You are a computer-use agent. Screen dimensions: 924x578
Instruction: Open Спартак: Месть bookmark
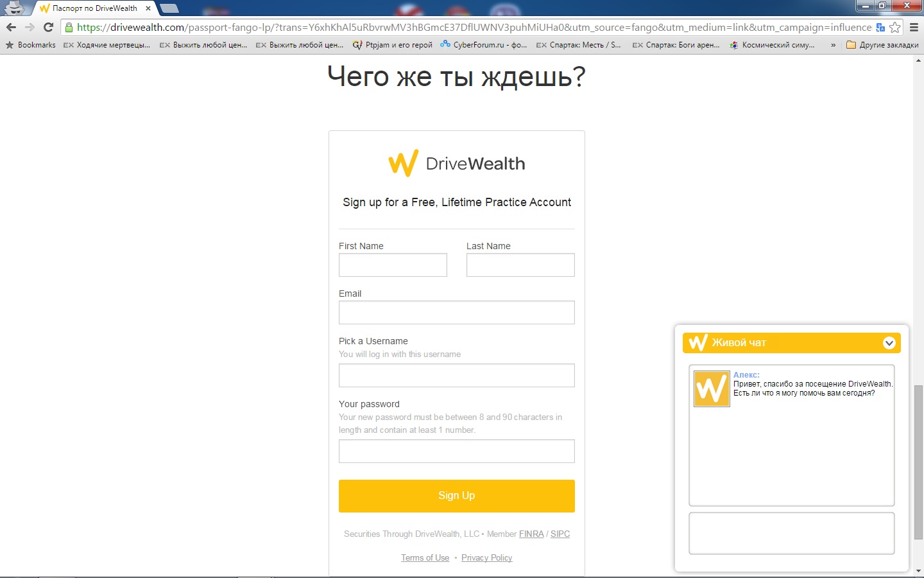tap(579, 45)
